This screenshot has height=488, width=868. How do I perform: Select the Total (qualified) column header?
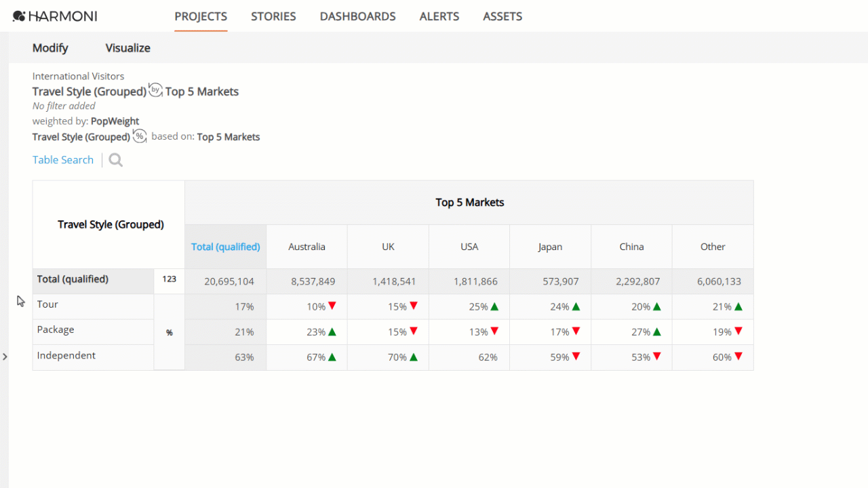point(226,247)
